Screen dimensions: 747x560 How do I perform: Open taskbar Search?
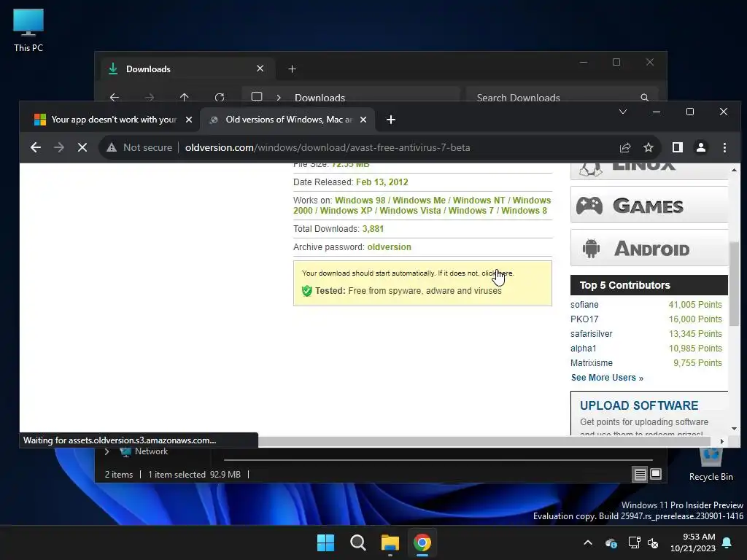[x=357, y=542]
